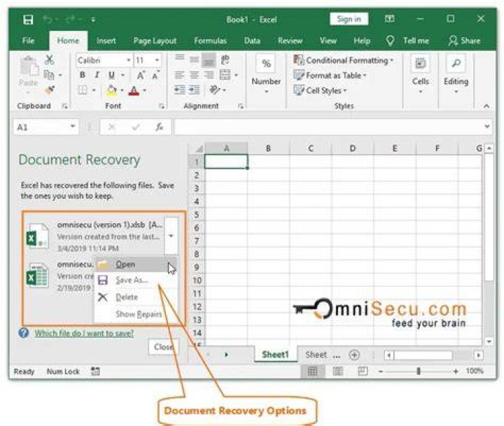Screen dimensions: 504x426
Task: Click the Redo arrow icon
Action: pos(70,20)
